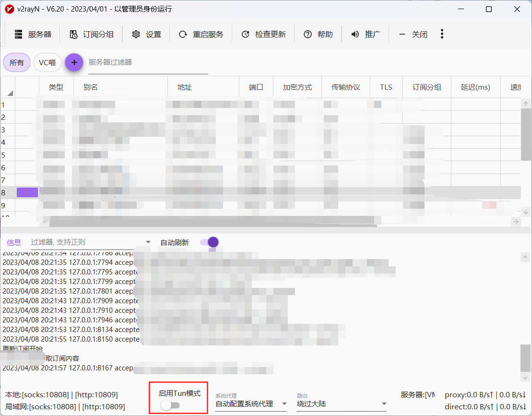Expand the 过滤器 filter dropdown arrow
This screenshot has height=416, width=532.
pyautogui.click(x=147, y=242)
